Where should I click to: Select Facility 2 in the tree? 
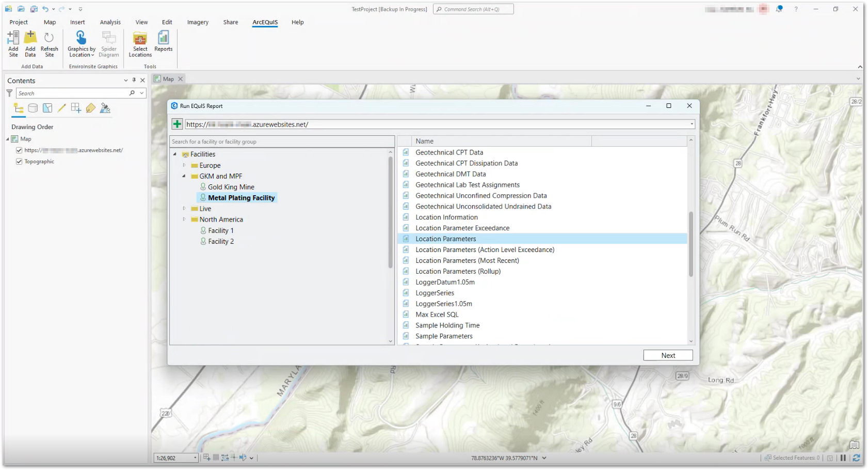[x=220, y=241]
